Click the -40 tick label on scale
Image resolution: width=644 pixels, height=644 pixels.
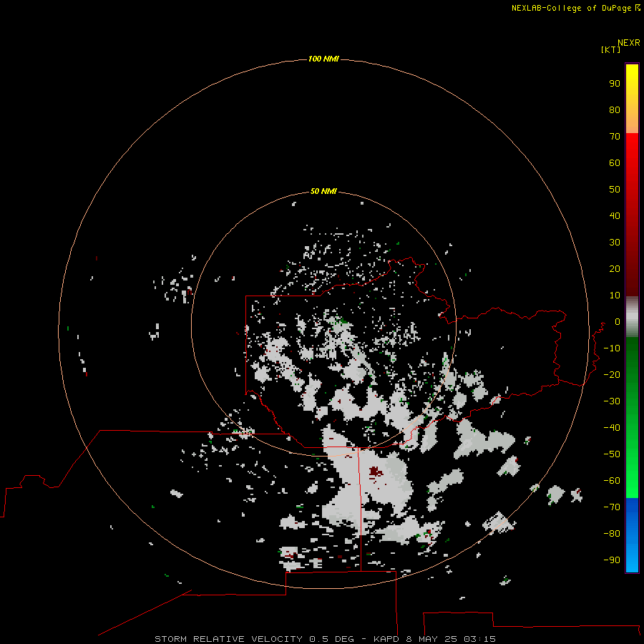click(612, 428)
